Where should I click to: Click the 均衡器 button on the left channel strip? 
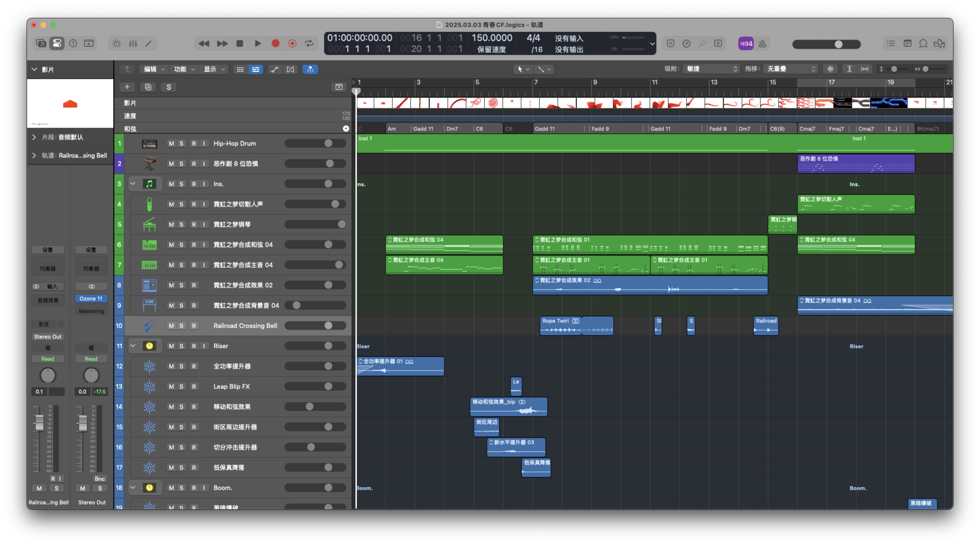[x=48, y=268]
